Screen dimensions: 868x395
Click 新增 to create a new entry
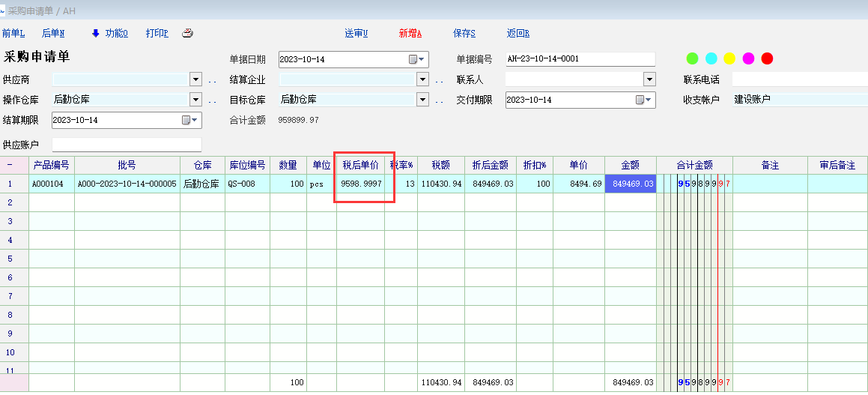410,33
